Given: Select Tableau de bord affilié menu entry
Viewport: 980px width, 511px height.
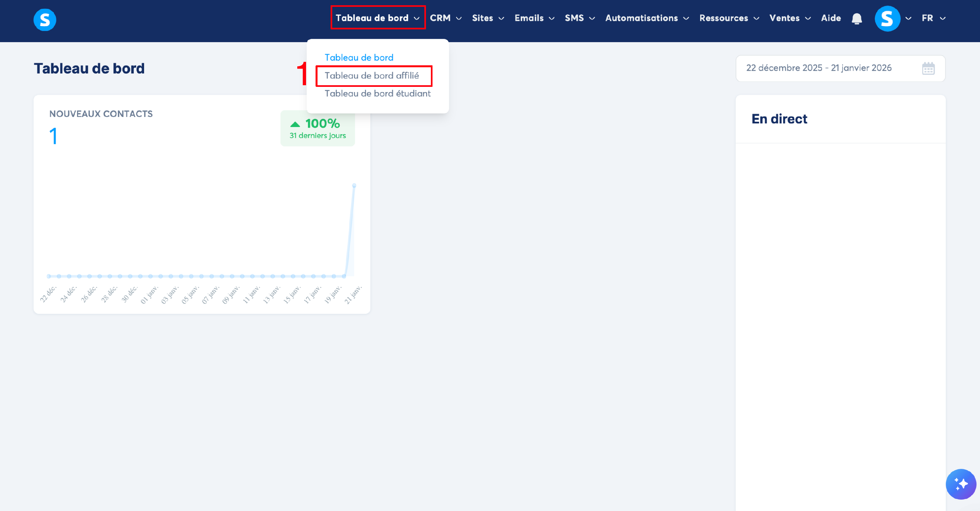Looking at the screenshot, I should [372, 76].
